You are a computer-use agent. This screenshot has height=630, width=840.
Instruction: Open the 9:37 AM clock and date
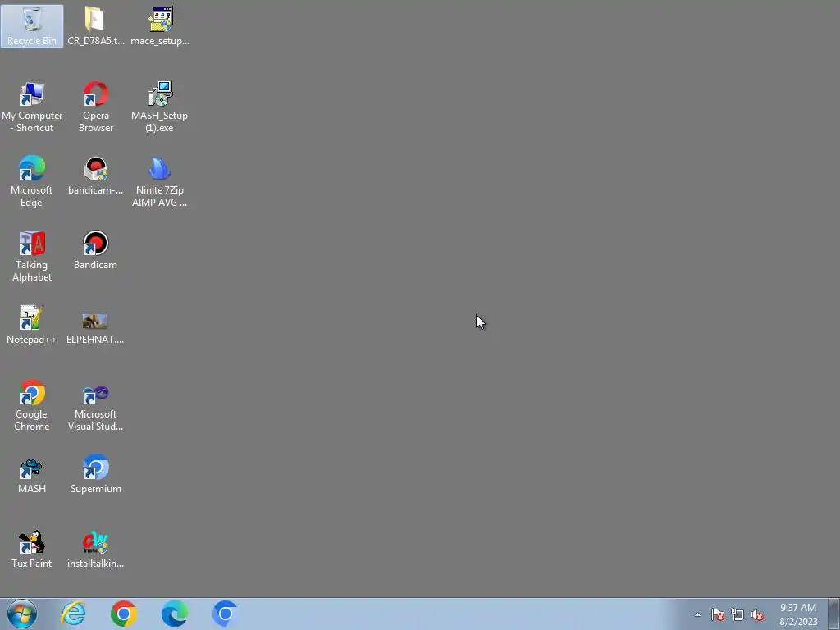click(798, 614)
